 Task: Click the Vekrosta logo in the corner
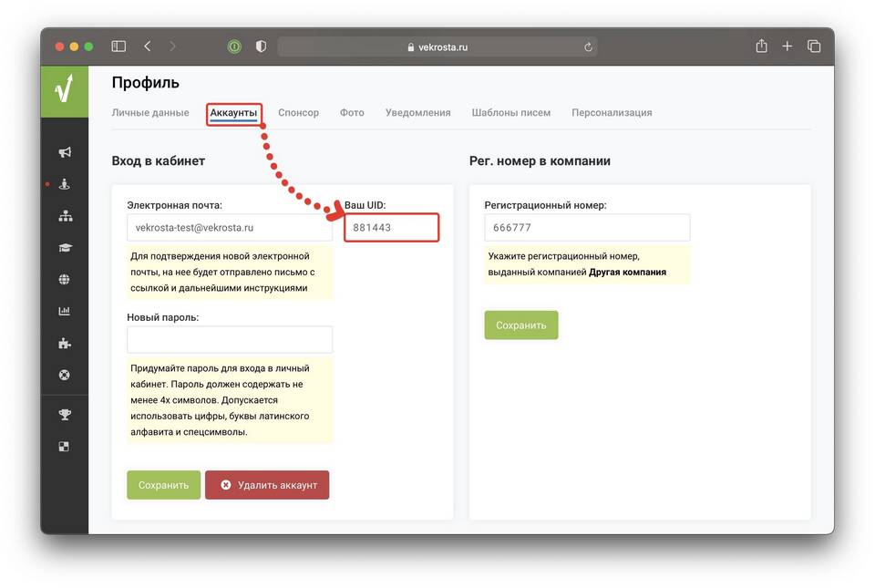(x=65, y=89)
